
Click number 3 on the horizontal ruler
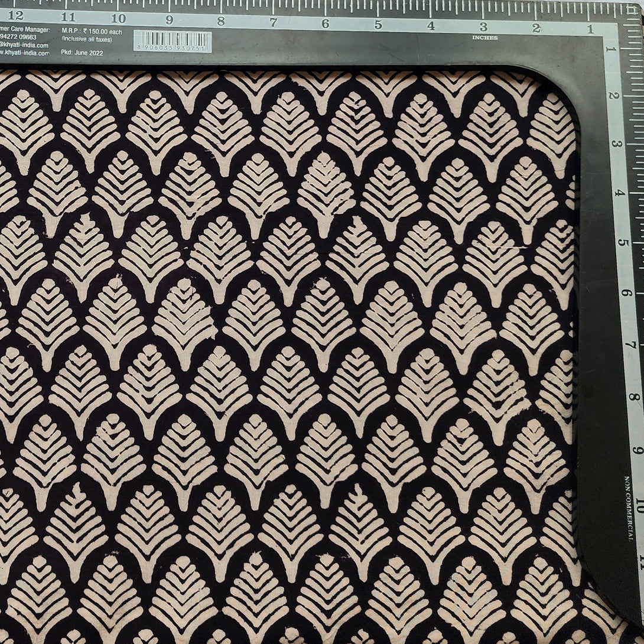483,27
